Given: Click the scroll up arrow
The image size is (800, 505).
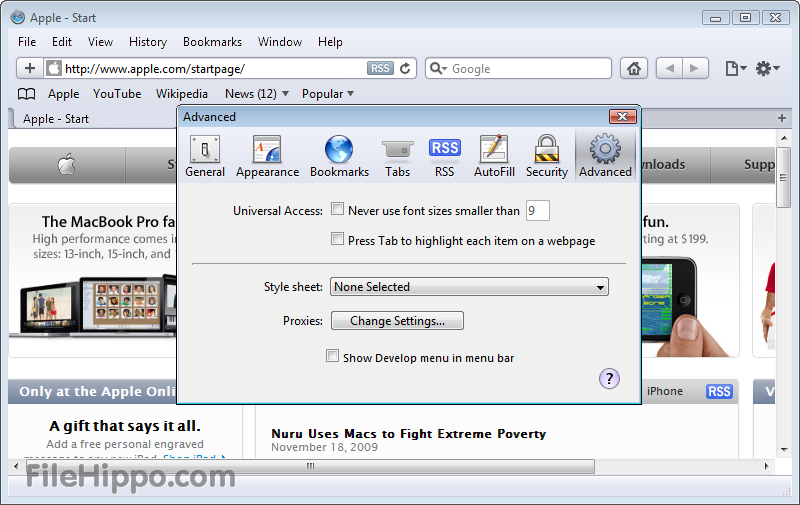Looking at the screenshot, I should click(784, 138).
